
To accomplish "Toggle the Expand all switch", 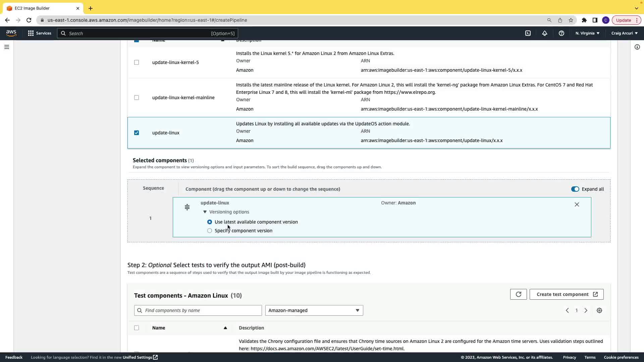I will 575,189.
